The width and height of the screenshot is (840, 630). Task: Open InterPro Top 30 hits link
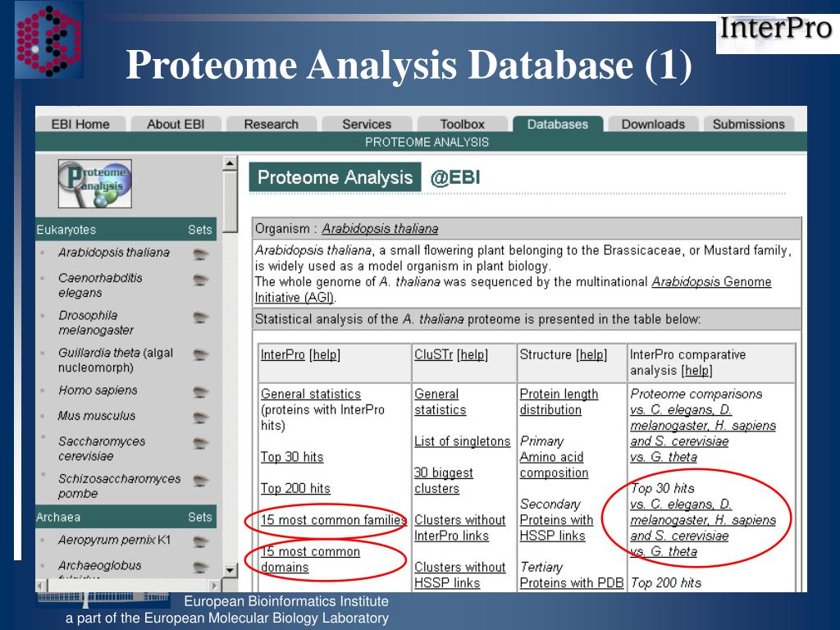(x=292, y=457)
